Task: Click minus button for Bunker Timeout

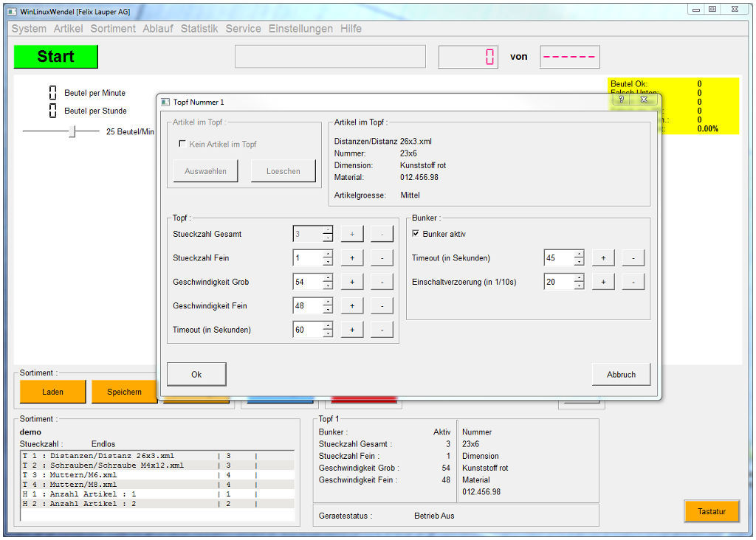Action: pos(633,257)
